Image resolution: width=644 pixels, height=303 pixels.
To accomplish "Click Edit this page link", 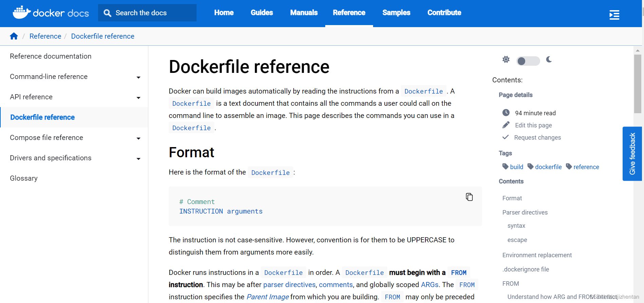I will point(533,125).
